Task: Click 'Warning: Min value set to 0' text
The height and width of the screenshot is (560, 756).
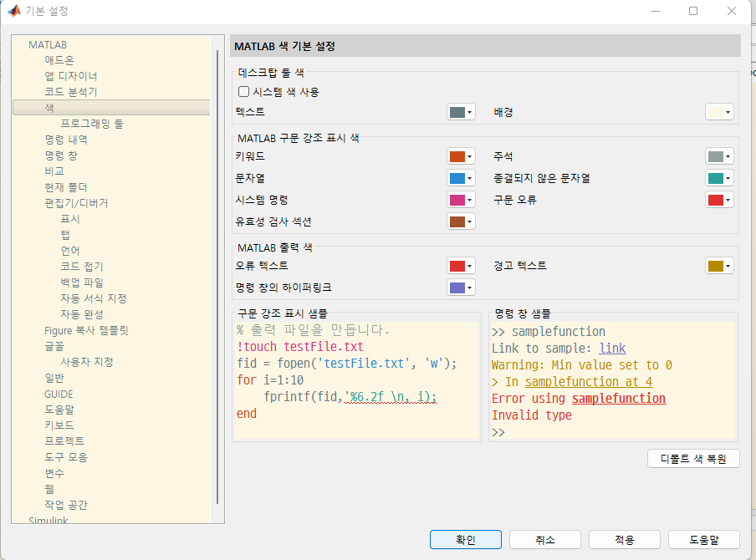Action: (581, 364)
